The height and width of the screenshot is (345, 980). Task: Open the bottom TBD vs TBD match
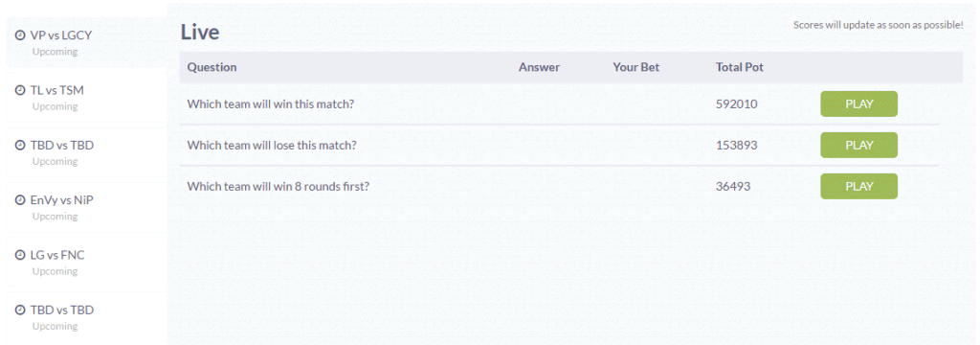[x=86, y=317]
